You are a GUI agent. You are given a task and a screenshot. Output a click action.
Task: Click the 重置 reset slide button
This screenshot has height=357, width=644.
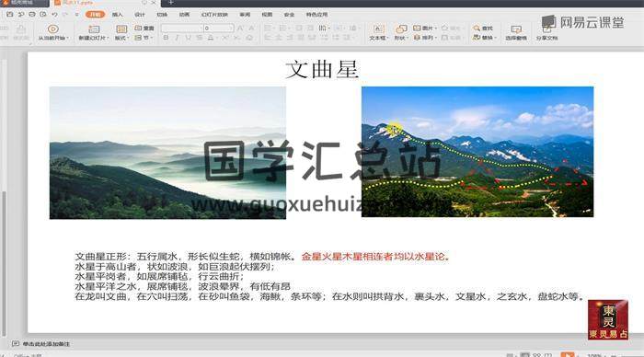144,28
